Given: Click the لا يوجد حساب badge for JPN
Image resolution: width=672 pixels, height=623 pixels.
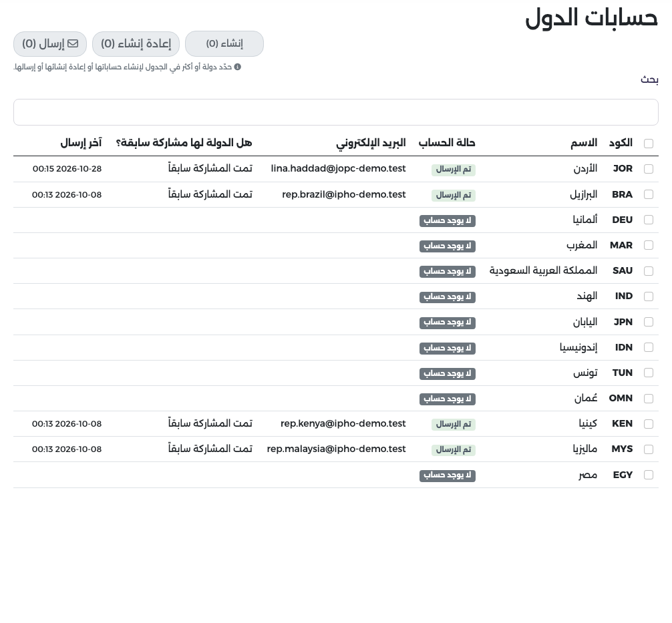Looking at the screenshot, I should [x=448, y=323].
